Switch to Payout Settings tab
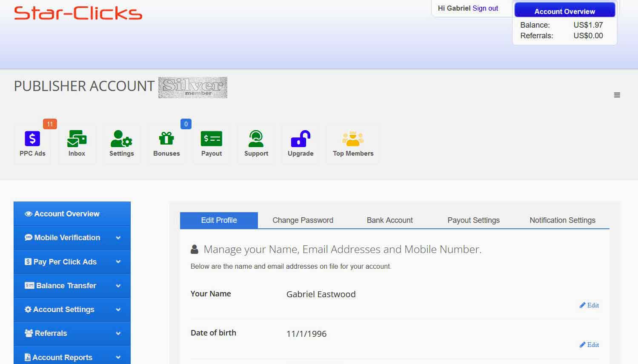Image resolution: width=638 pixels, height=364 pixels. click(x=473, y=220)
